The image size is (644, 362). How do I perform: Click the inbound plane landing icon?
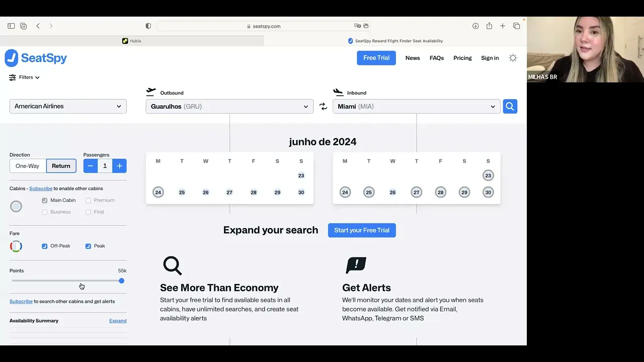point(338,92)
